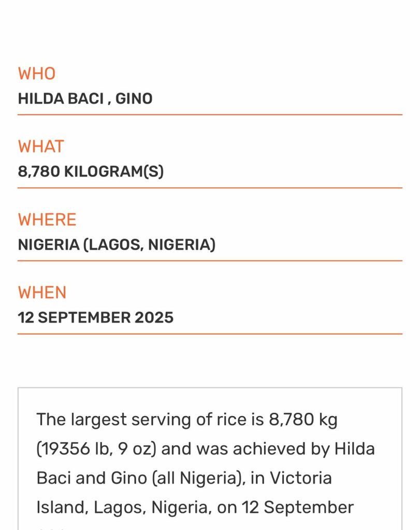Click the orange divider below HILDA BACI
This screenshot has height=530, width=420.
click(x=210, y=114)
